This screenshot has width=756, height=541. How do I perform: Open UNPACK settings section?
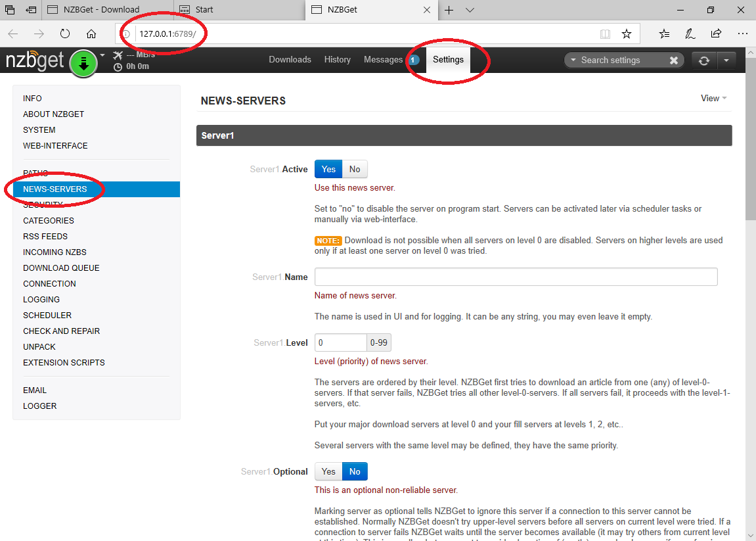pos(39,346)
